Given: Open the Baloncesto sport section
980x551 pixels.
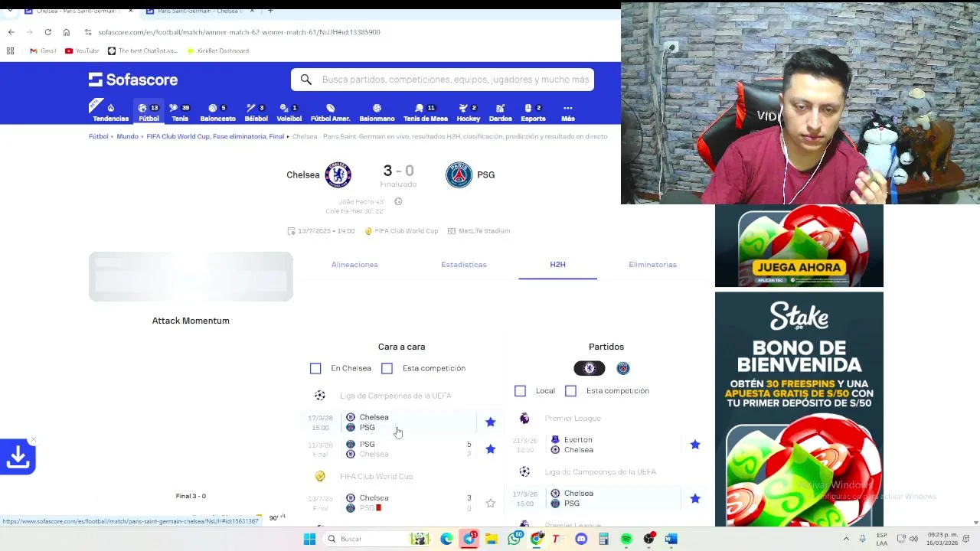Looking at the screenshot, I should click(x=217, y=112).
